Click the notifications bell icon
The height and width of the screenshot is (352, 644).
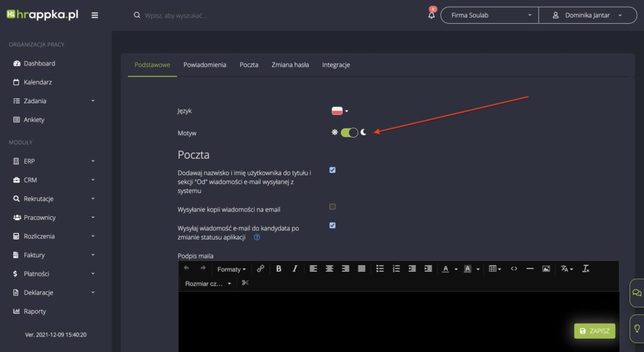point(431,16)
